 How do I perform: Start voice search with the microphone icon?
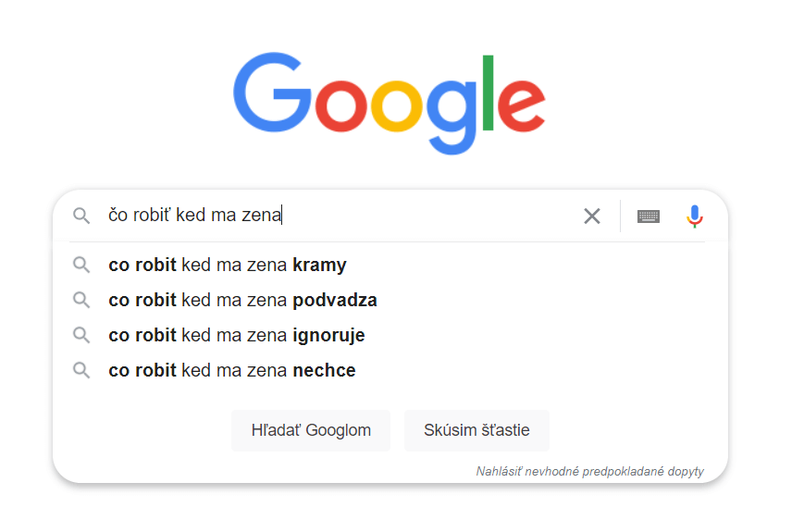694,216
